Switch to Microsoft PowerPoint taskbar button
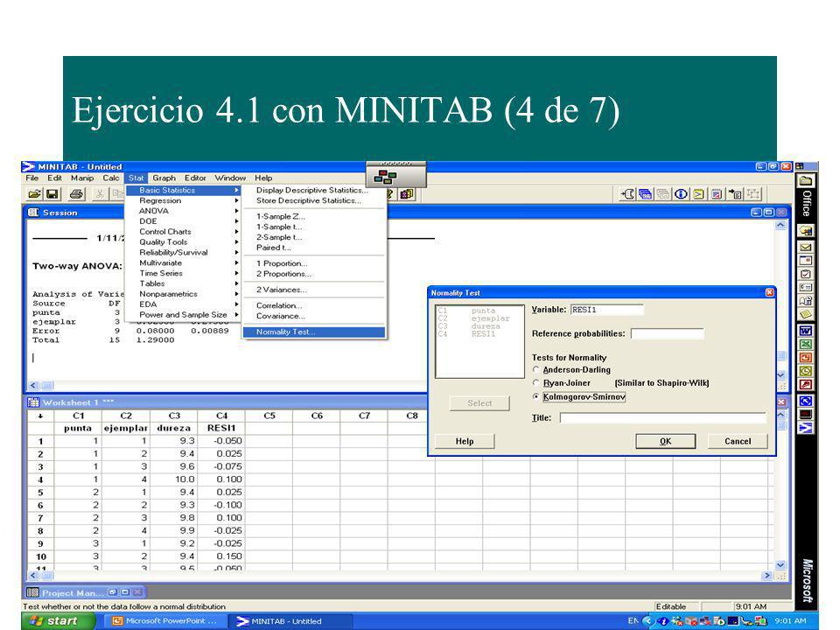 click(x=164, y=621)
